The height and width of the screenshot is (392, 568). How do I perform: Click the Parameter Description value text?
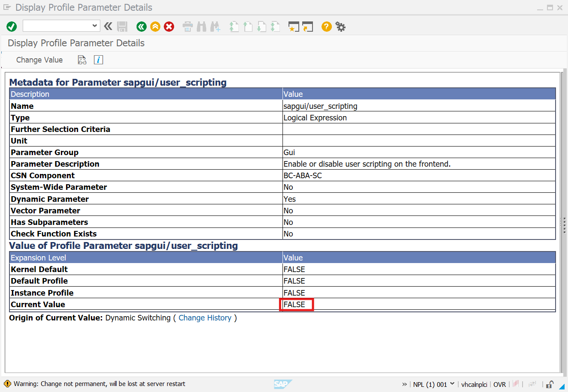pyautogui.click(x=367, y=164)
